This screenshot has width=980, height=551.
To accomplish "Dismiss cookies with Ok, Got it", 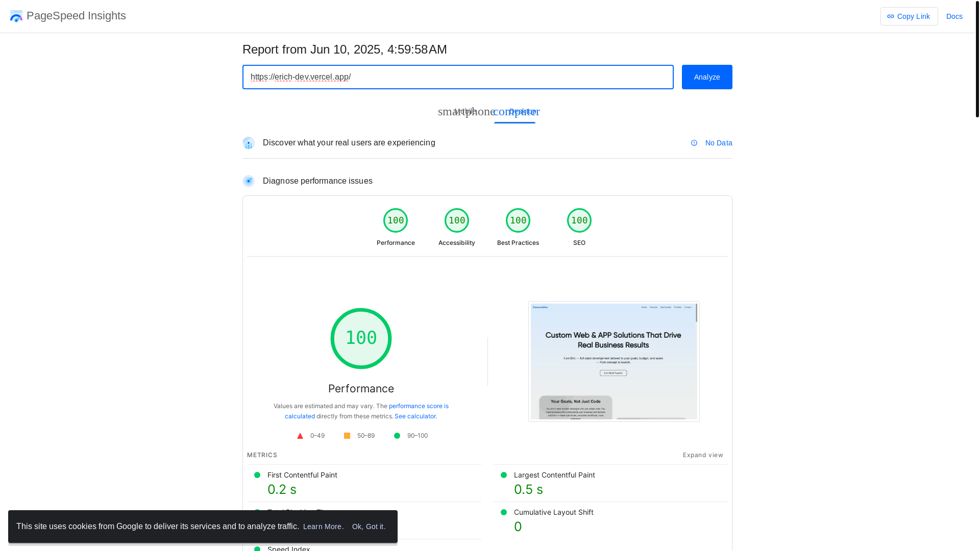I will click(369, 527).
